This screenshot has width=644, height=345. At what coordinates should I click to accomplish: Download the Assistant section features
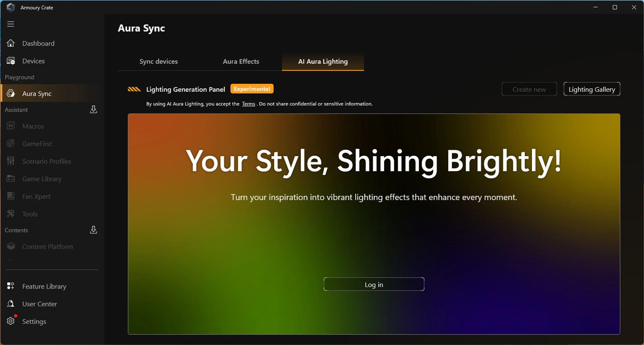94,110
